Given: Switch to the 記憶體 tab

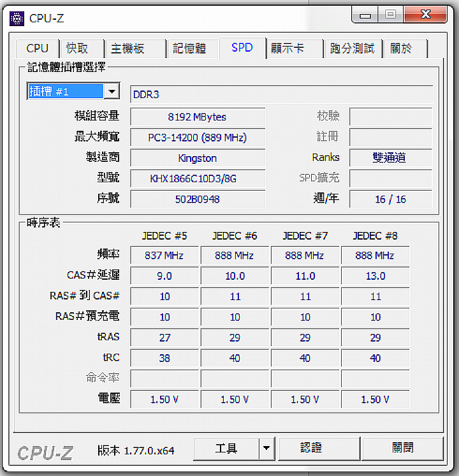Looking at the screenshot, I should pyautogui.click(x=193, y=48).
